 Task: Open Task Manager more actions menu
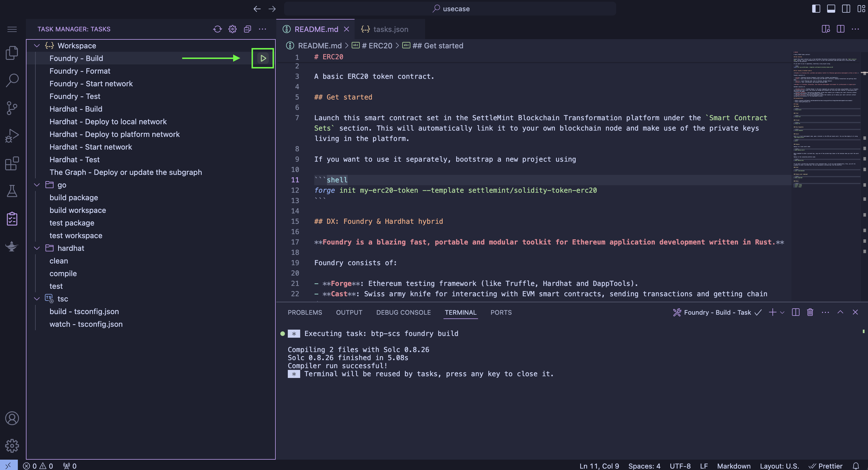coord(262,29)
